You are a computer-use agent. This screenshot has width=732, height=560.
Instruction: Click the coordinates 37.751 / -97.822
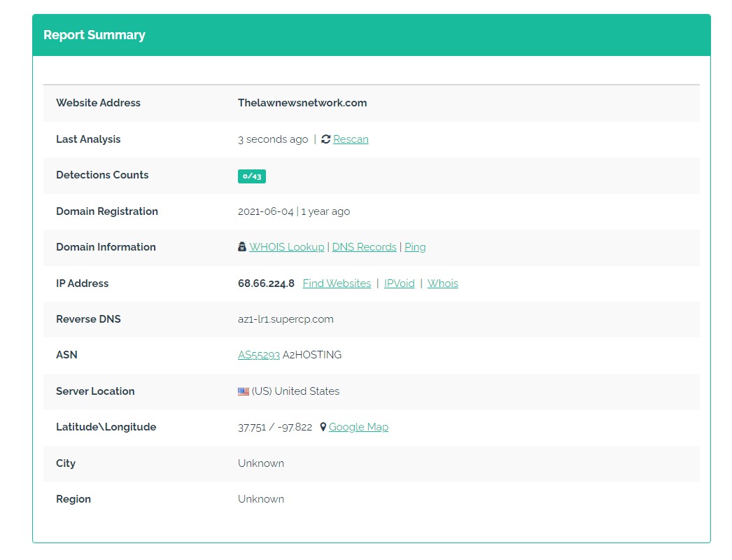pyautogui.click(x=275, y=427)
